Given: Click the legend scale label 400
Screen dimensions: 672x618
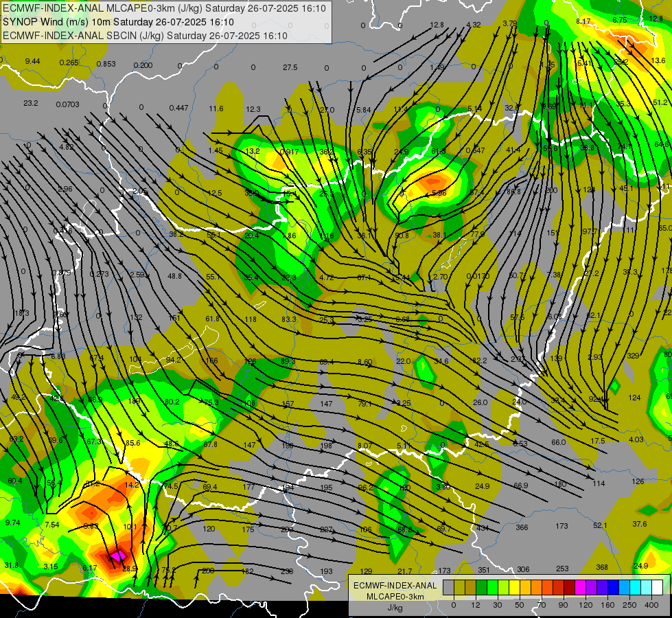Looking at the screenshot, I should point(651,605).
